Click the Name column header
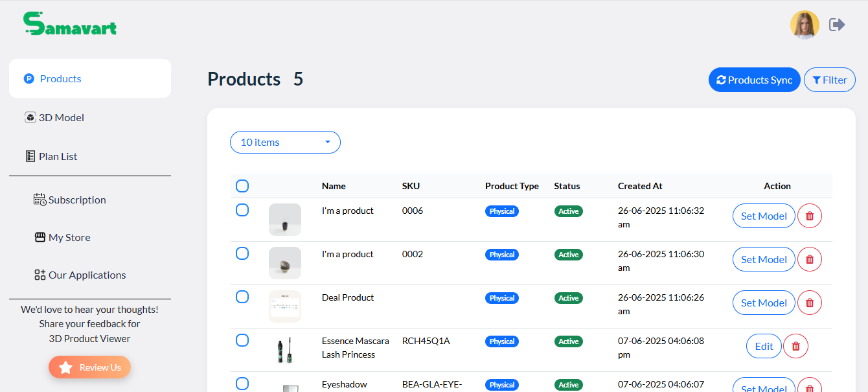This screenshot has width=868, height=392. [x=334, y=186]
